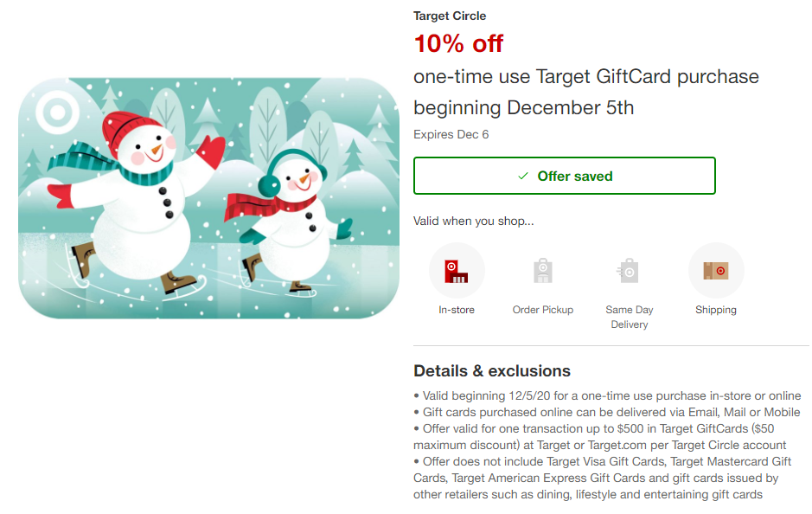Click the In-store label text
This screenshot has height=514, width=812.
pos(457,310)
